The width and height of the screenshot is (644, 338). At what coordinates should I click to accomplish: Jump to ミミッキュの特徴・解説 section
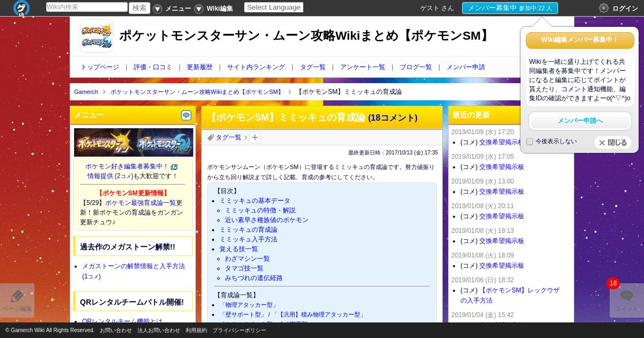[x=260, y=210]
